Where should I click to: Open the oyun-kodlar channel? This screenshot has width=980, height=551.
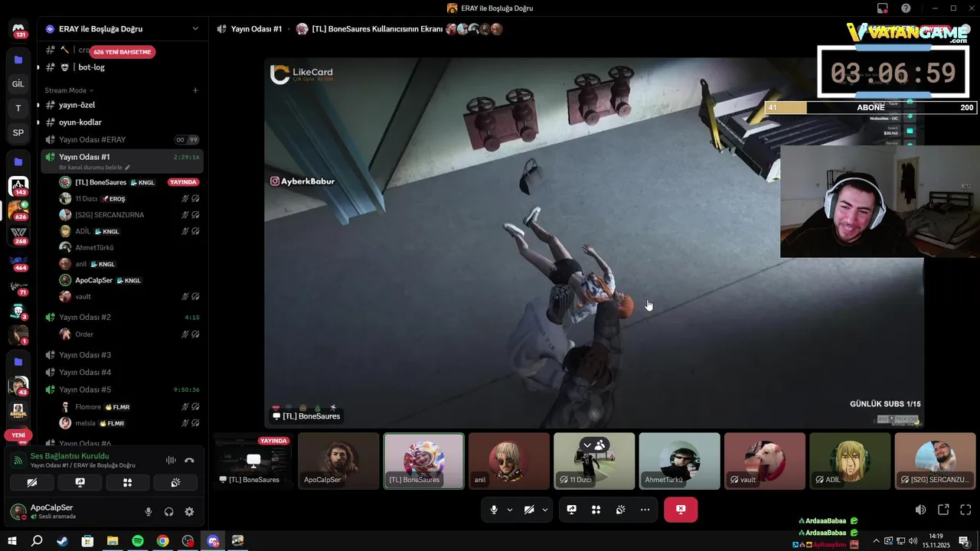click(x=122, y=122)
